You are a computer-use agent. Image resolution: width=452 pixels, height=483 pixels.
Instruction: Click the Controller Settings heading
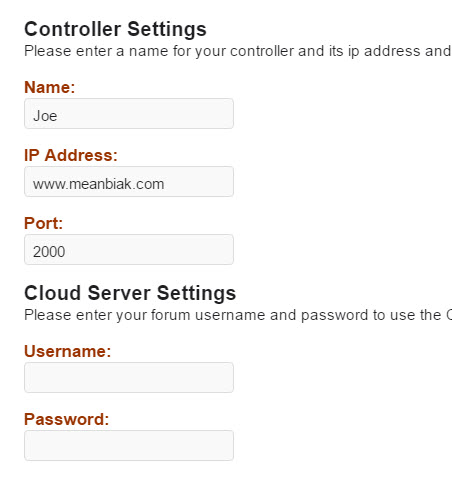coord(115,29)
